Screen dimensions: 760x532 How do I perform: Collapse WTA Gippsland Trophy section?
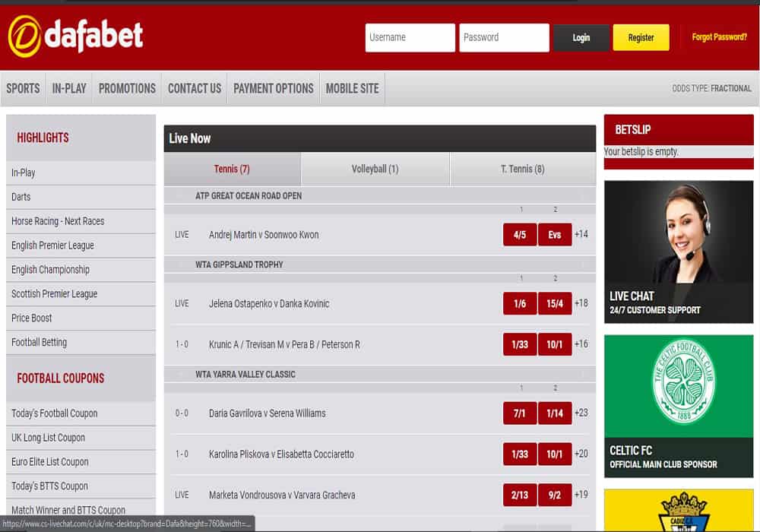point(380,264)
